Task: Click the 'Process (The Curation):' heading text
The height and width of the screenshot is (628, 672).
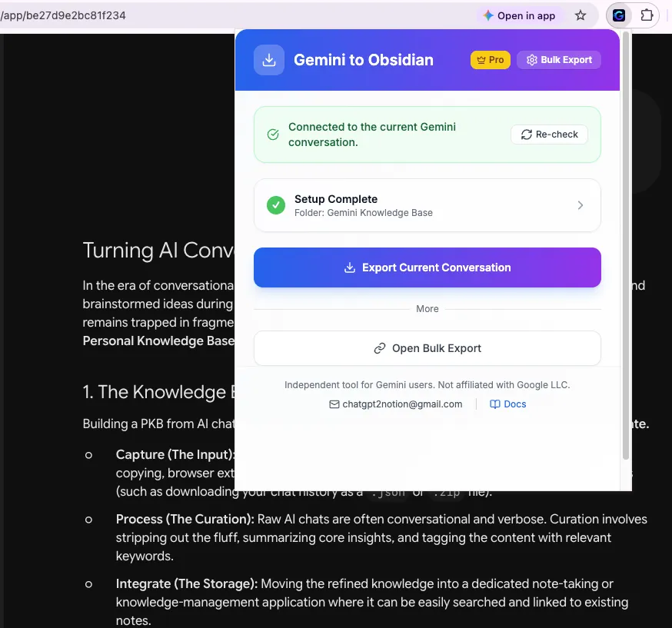Action: point(185,519)
